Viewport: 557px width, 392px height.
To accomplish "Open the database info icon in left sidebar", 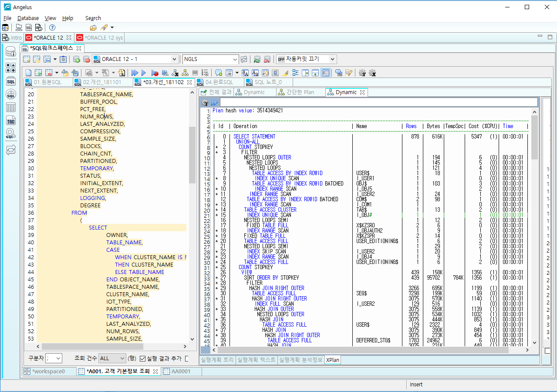I will (x=10, y=52).
